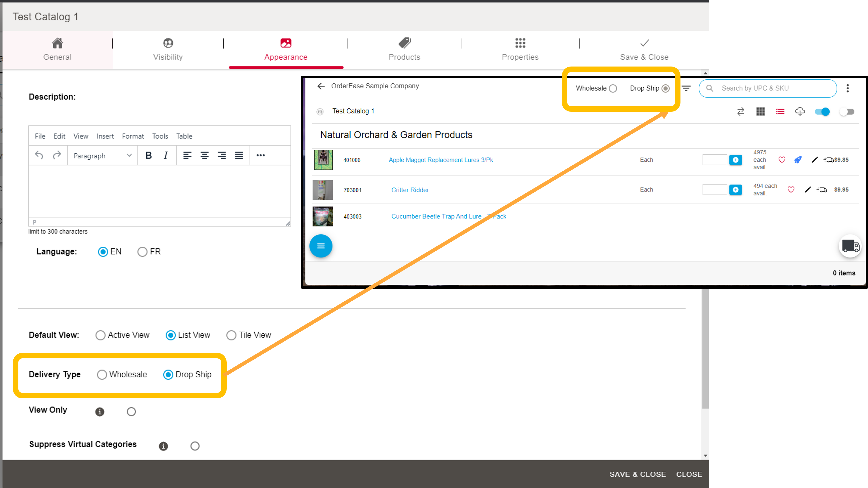Viewport: 868px width, 488px height.
Task: Click the cloud download icon
Action: pos(800,112)
